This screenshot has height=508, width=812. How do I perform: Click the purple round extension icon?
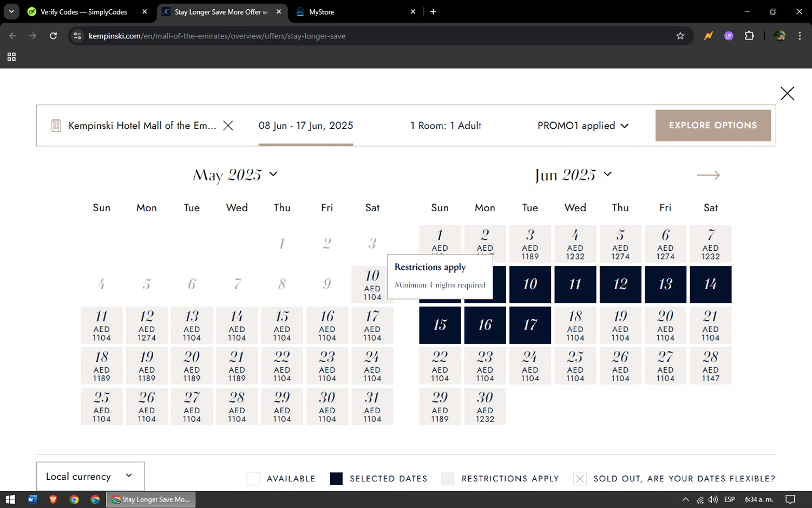[x=729, y=36]
